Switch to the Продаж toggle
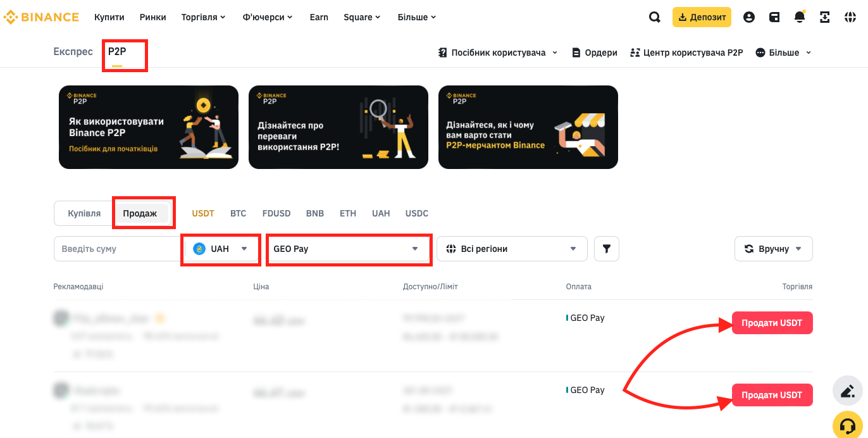The height and width of the screenshot is (438, 868). (140, 214)
